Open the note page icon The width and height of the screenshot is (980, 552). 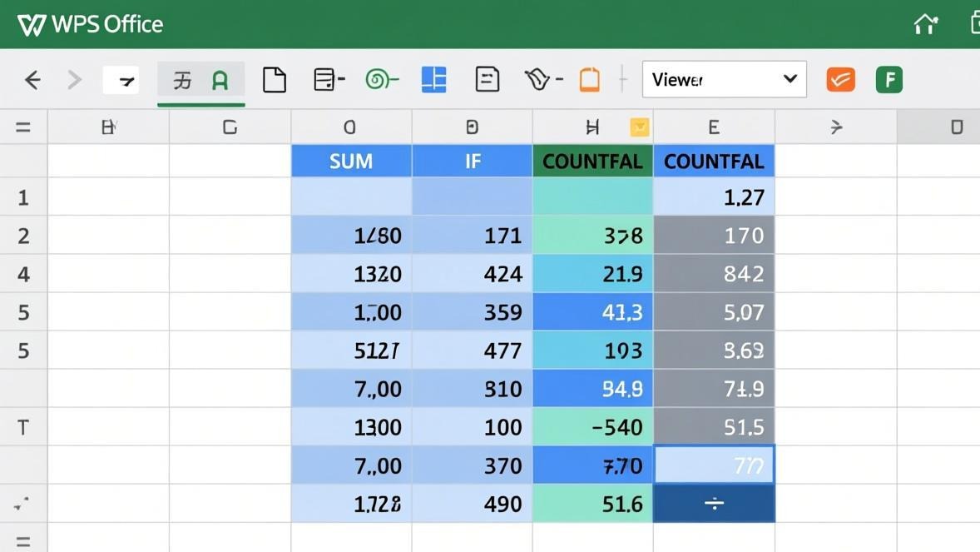(487, 79)
